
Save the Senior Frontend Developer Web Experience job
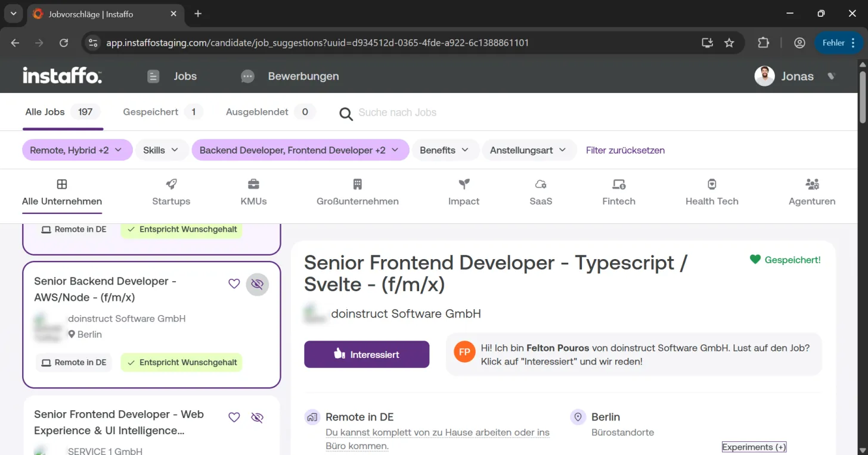click(234, 417)
